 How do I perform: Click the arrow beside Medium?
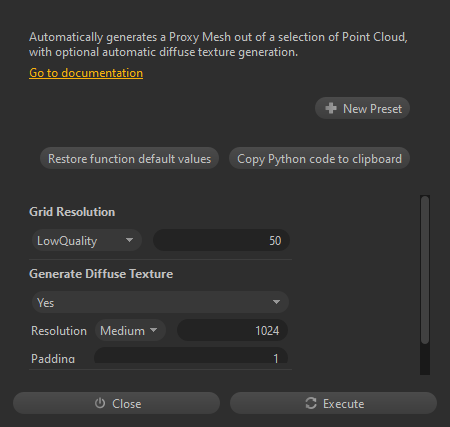click(x=153, y=330)
